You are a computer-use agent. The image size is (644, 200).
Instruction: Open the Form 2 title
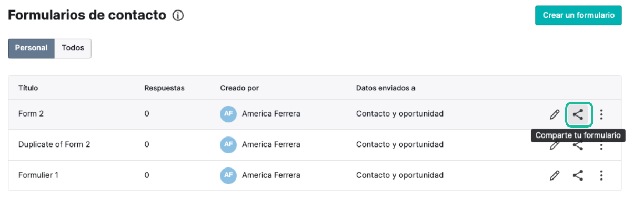click(31, 113)
